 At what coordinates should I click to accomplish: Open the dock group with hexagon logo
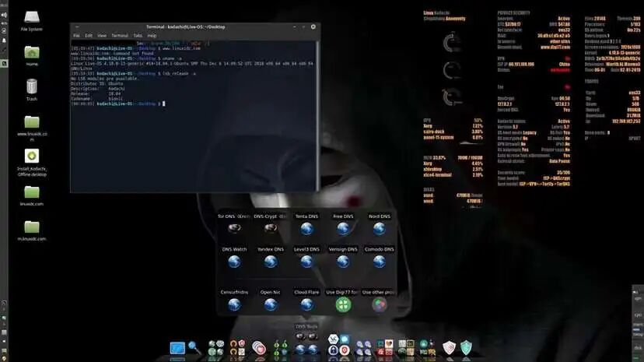[339, 345]
